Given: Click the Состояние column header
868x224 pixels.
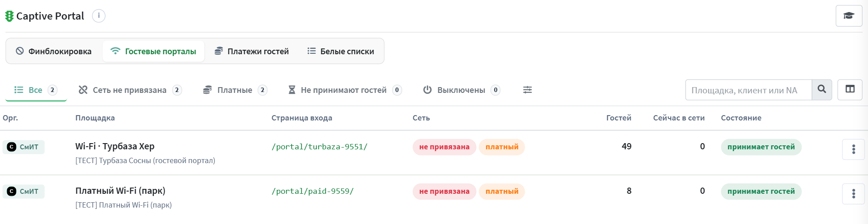Looking at the screenshot, I should [741, 118].
